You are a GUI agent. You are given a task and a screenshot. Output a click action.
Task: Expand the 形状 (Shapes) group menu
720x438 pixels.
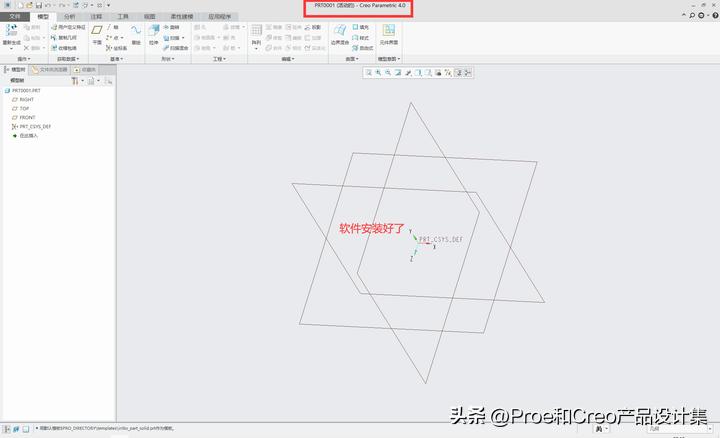(x=168, y=59)
